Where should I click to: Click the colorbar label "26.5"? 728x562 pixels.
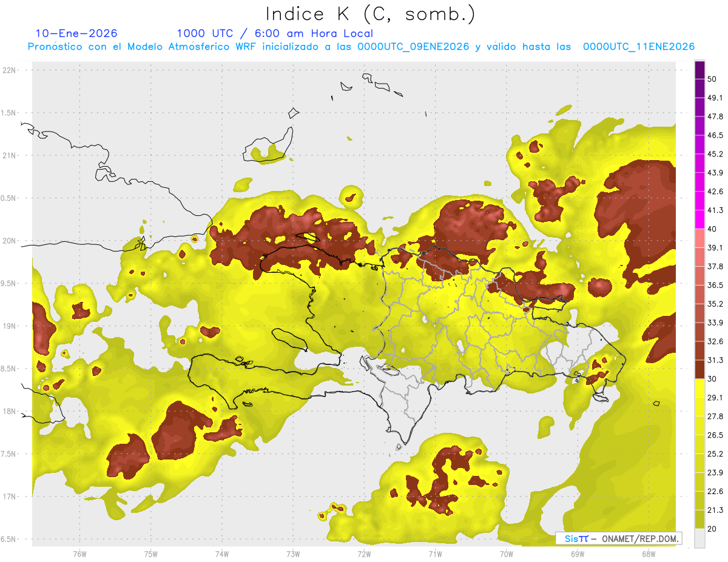tap(715, 435)
